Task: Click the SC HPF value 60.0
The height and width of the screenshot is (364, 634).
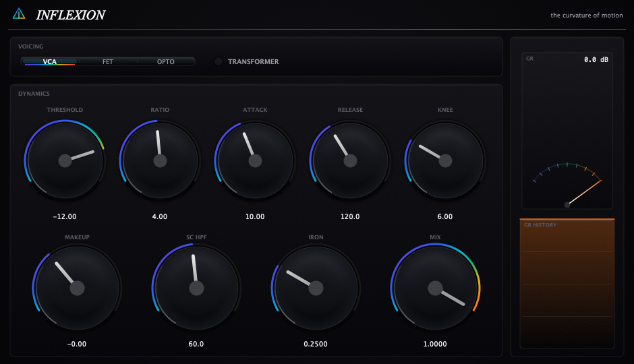Action: tap(196, 344)
